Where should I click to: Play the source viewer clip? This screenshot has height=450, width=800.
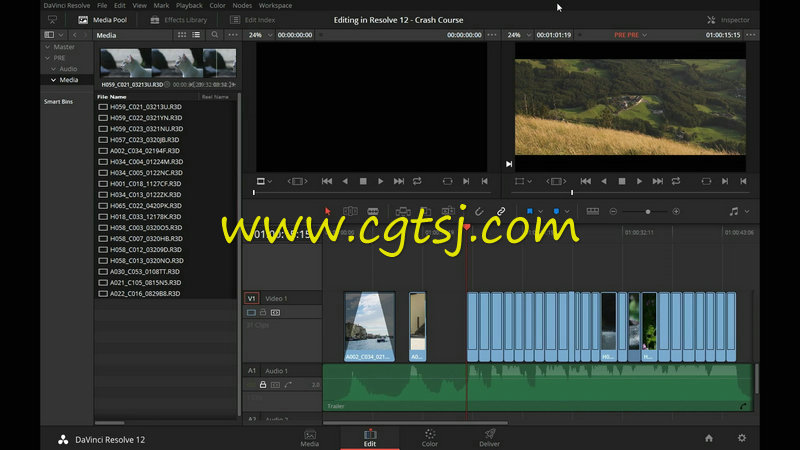tap(380, 181)
